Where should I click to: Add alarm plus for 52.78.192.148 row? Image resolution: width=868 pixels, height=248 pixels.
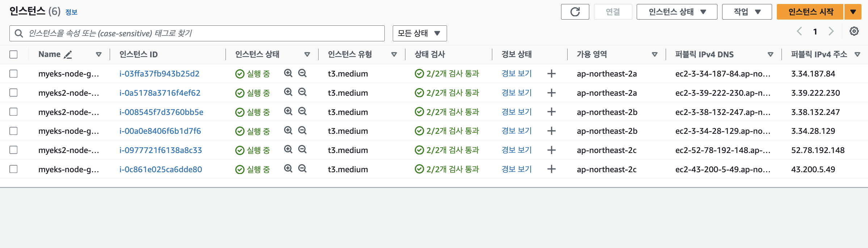pyautogui.click(x=551, y=150)
